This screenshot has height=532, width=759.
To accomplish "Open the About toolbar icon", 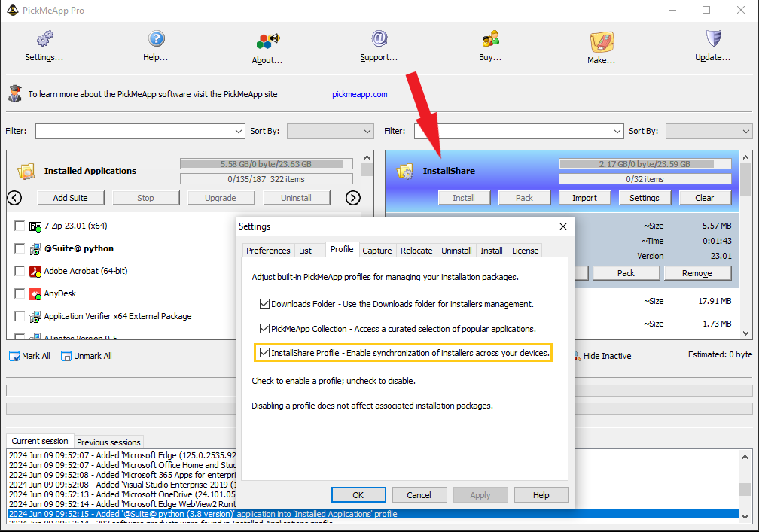I will [268, 41].
